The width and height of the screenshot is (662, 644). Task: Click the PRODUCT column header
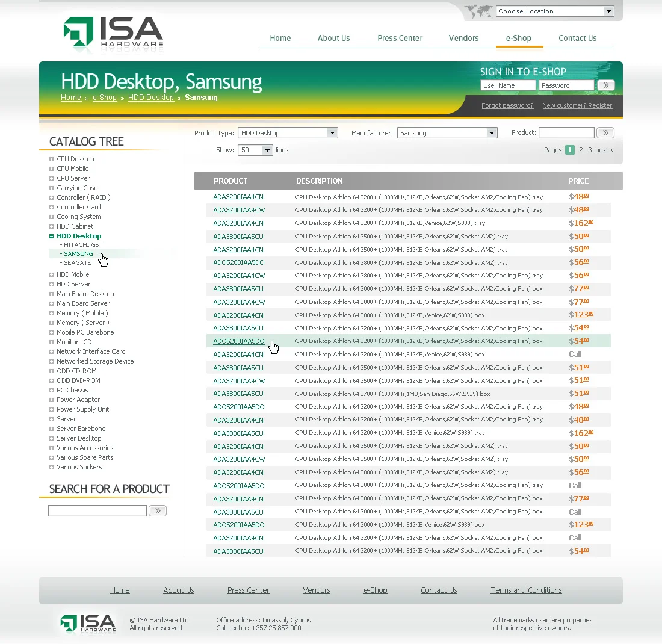230,181
